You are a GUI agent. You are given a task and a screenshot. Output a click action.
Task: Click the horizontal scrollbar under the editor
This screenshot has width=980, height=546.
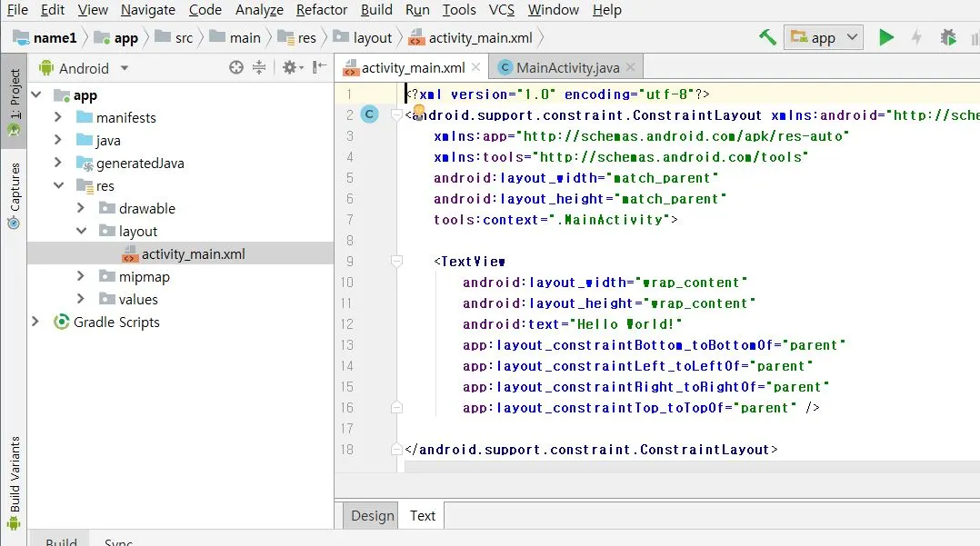(x=692, y=467)
